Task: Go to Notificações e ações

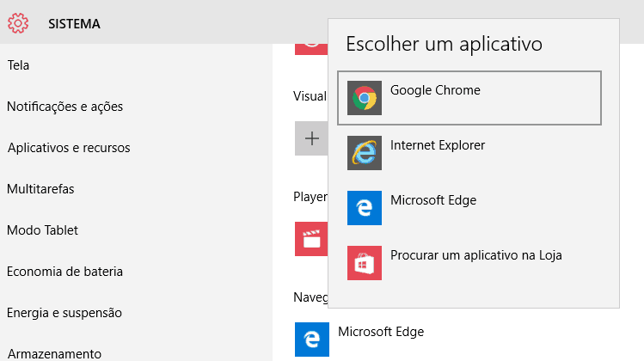Action: click(x=64, y=107)
